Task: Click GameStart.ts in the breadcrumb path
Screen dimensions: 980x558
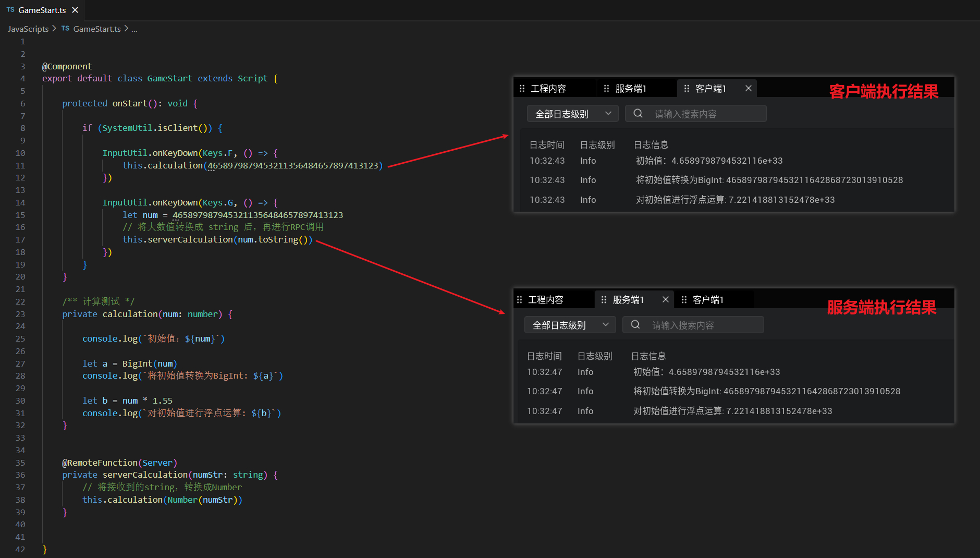Action: click(x=97, y=29)
